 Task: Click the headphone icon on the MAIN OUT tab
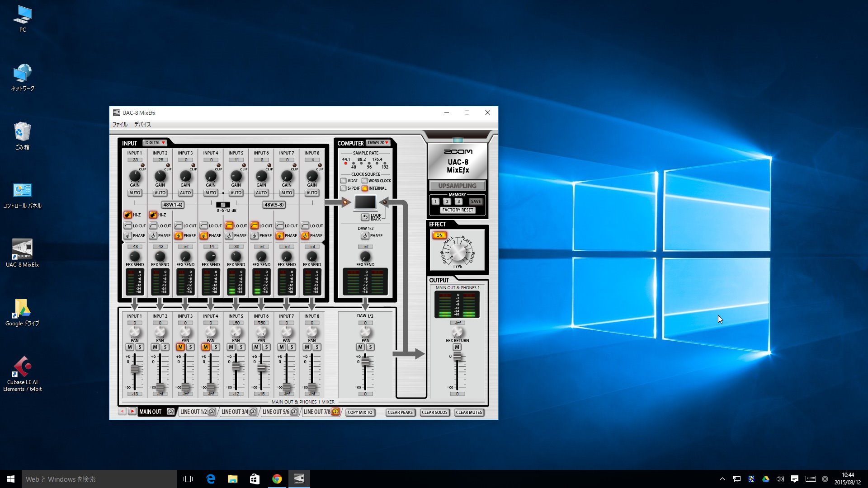click(170, 412)
